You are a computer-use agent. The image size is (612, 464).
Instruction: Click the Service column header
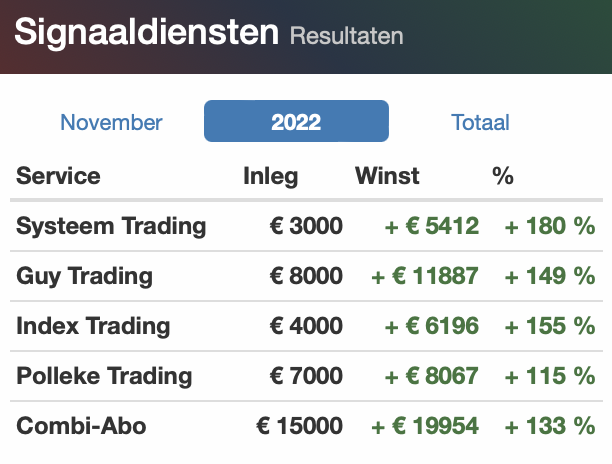click(x=58, y=176)
